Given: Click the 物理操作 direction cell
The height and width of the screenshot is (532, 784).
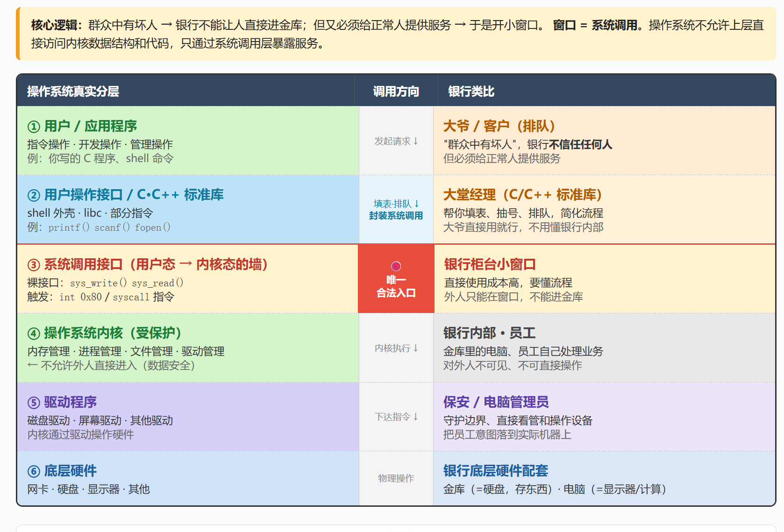Looking at the screenshot, I should pyautogui.click(x=396, y=478).
